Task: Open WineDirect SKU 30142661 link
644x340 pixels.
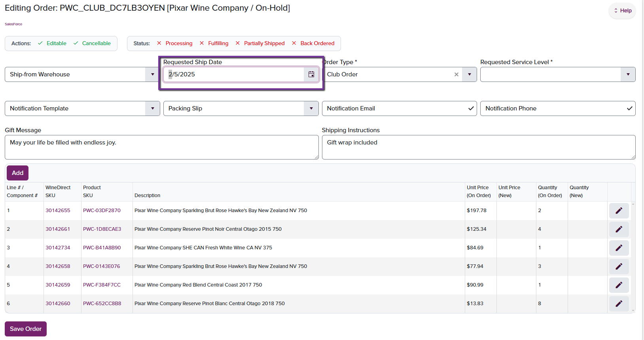Action: point(58,229)
